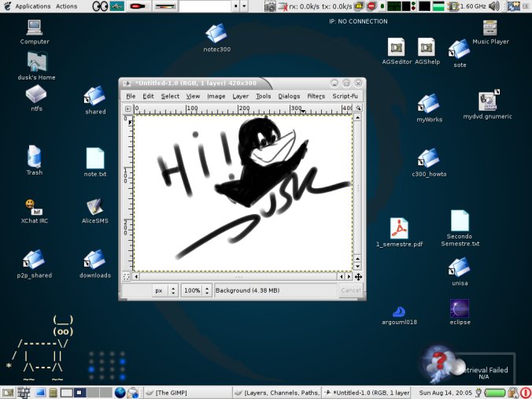Image resolution: width=532 pixels, height=399 pixels.
Task: Switch to Layers, Channels, Paths taskbar window
Action: tap(277, 393)
